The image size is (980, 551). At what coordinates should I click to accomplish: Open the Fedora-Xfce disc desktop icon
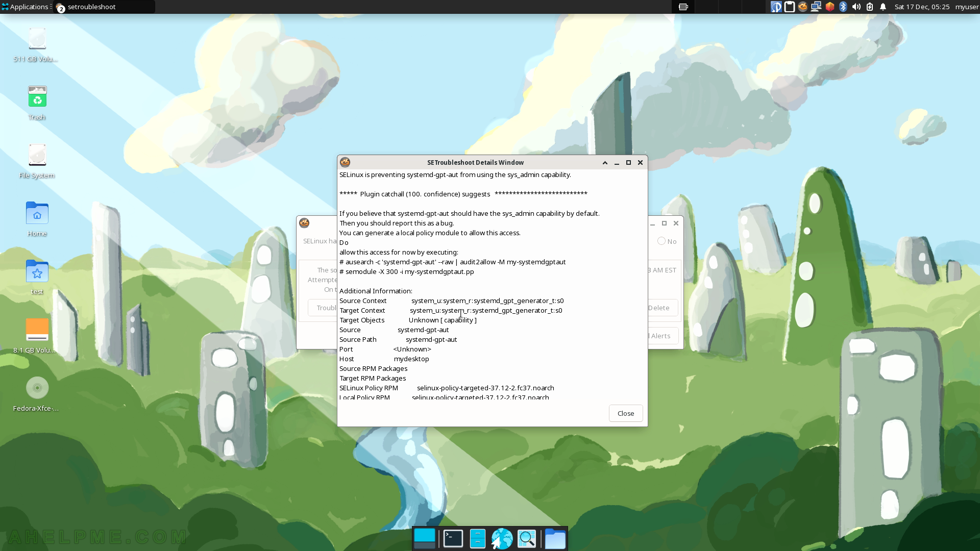[x=37, y=394]
